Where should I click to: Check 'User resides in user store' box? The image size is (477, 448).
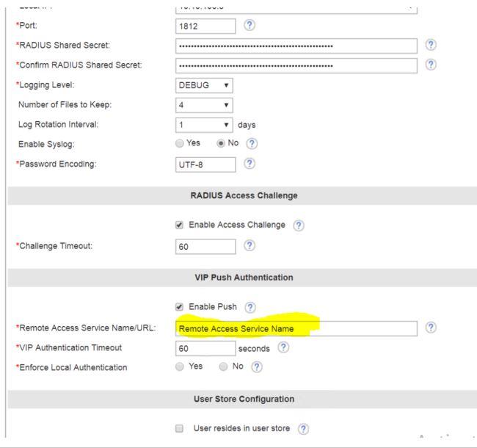[x=180, y=427]
